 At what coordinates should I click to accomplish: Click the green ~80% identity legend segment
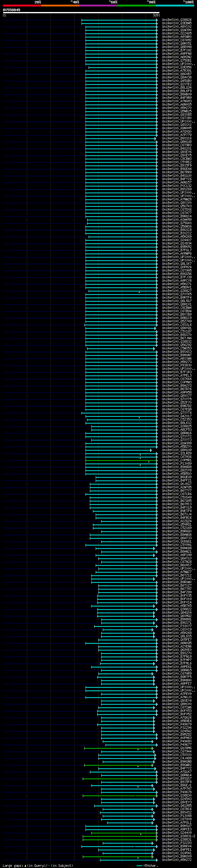(x=137, y=6)
